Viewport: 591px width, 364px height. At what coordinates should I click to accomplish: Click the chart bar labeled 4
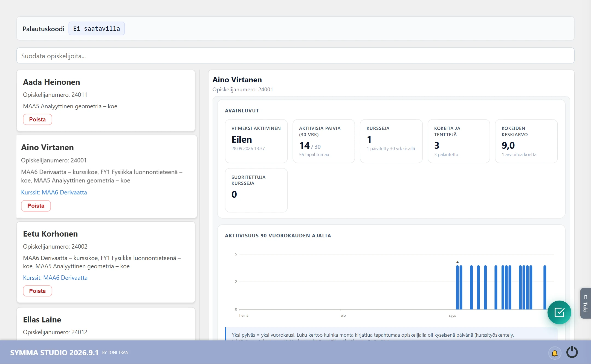tap(457, 287)
